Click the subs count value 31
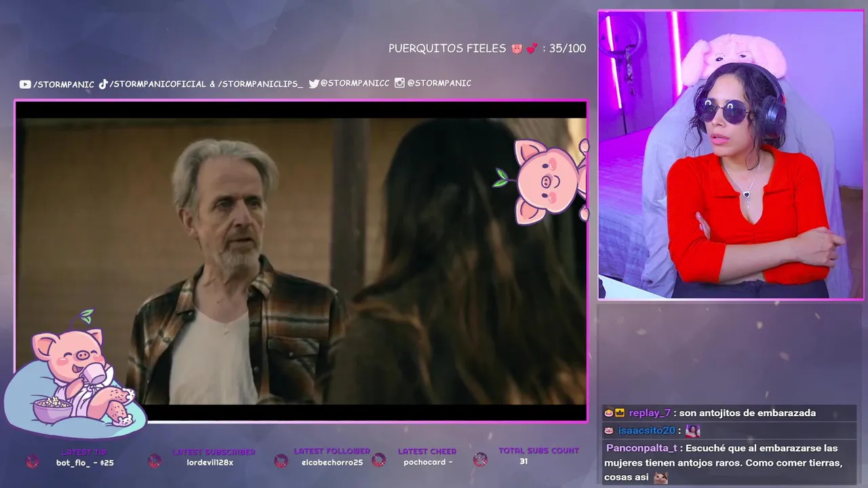Screen dimensions: 868x488 point(524,462)
